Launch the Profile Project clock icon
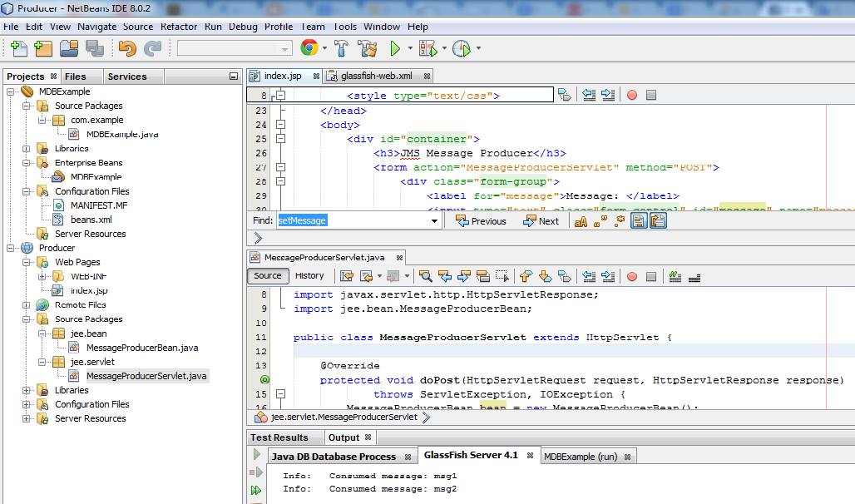Viewport: 855px width, 504px height. pos(462,48)
